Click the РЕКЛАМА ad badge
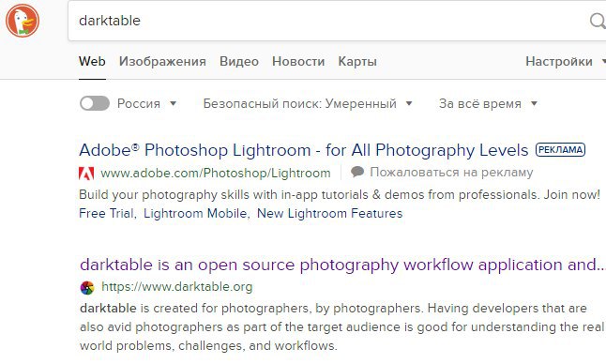The height and width of the screenshot is (364, 606). [x=560, y=149]
